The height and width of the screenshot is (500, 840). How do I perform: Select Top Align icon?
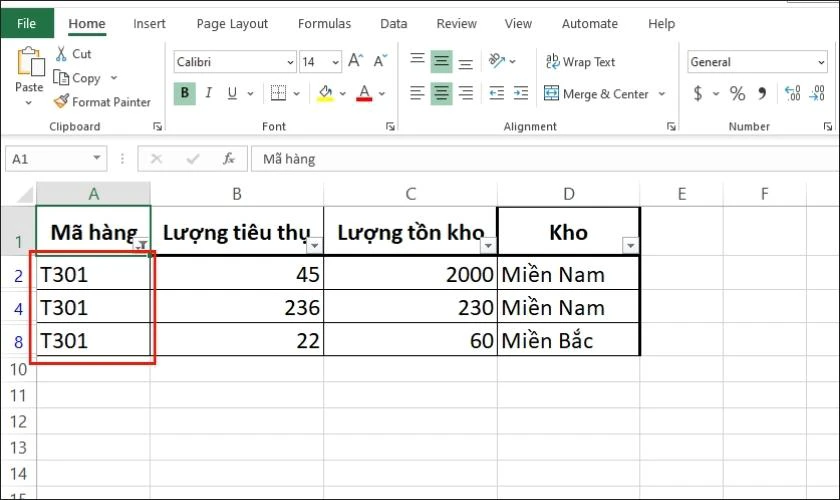(x=417, y=61)
